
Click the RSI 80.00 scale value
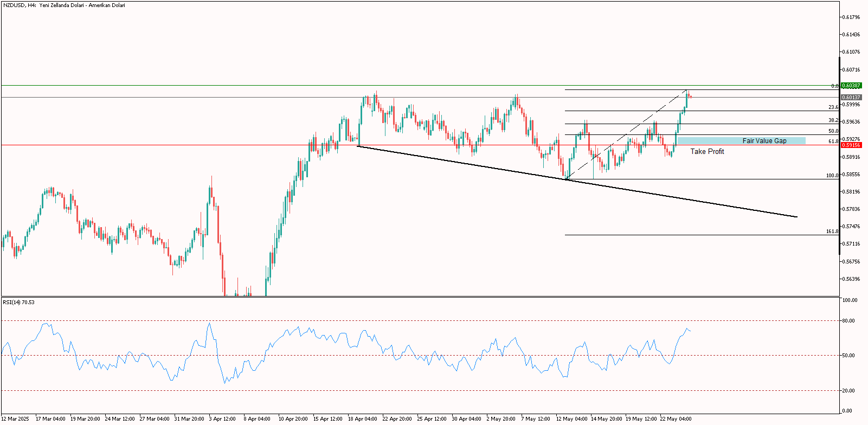coord(849,321)
